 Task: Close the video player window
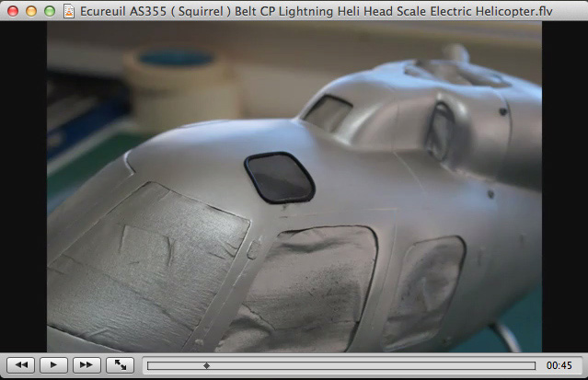(13, 11)
